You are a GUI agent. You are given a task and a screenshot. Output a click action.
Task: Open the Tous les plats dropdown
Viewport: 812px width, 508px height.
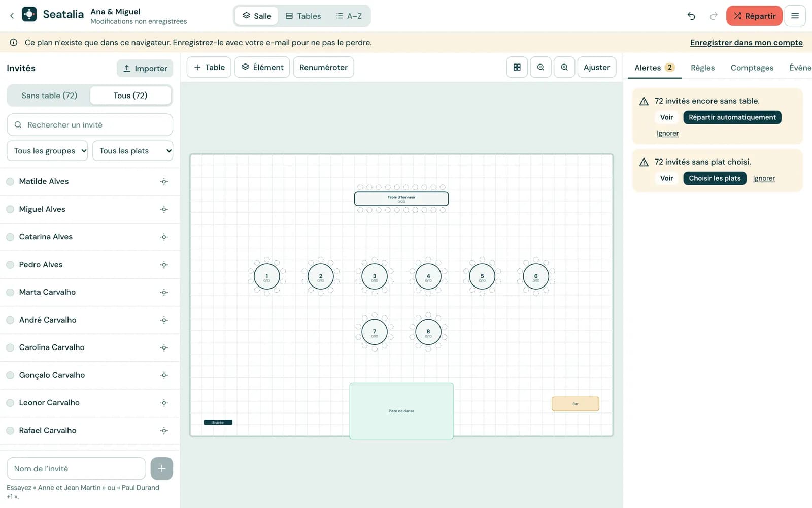(x=133, y=151)
